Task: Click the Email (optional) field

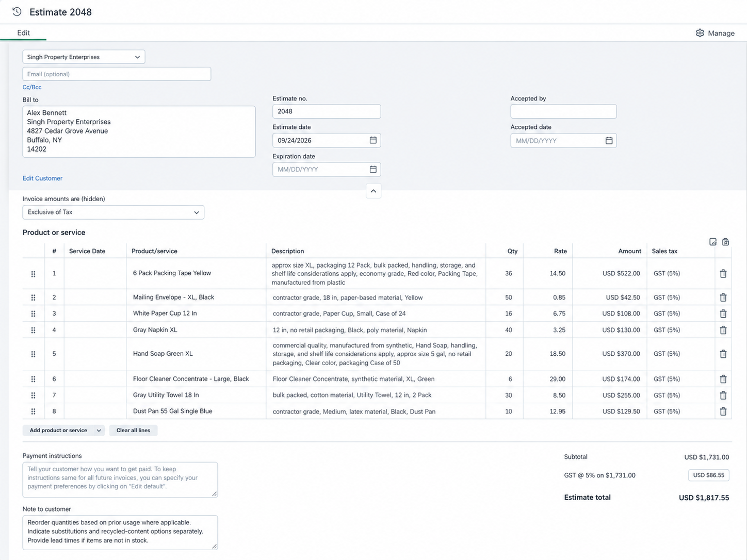Action: coord(117,74)
